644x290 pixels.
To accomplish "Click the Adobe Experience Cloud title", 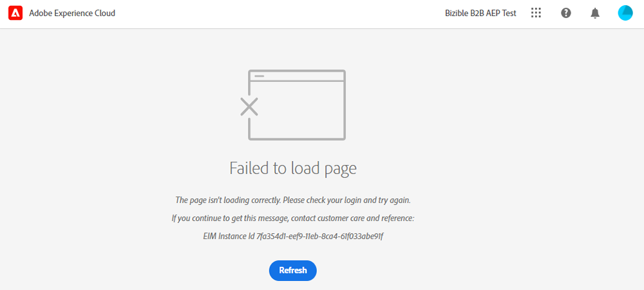I will point(72,13).
